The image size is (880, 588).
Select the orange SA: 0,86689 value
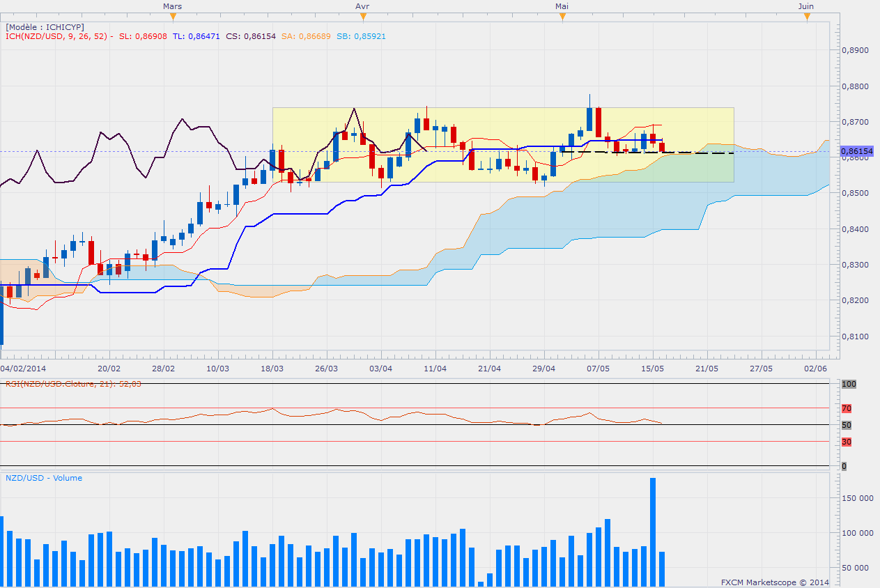click(306, 35)
